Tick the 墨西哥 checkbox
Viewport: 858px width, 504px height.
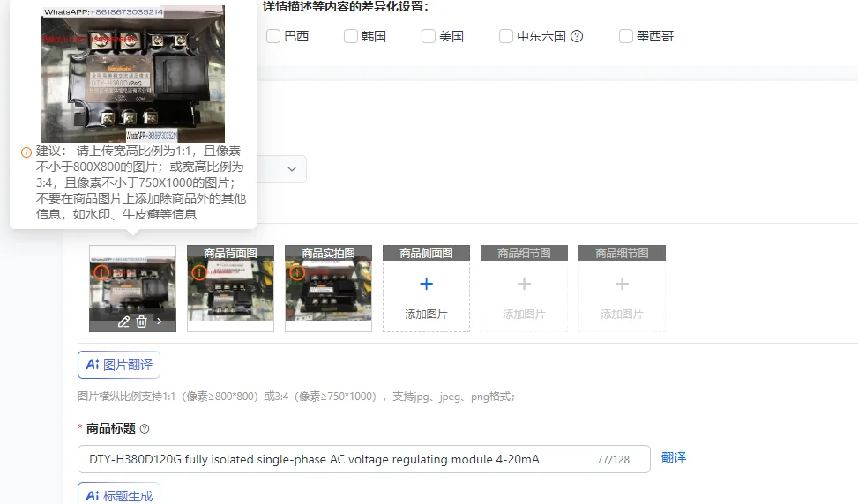coord(625,36)
